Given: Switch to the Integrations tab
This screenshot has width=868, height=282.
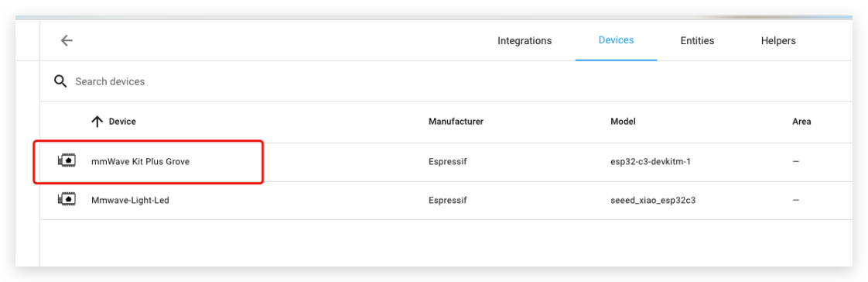Looking at the screenshot, I should pos(525,40).
